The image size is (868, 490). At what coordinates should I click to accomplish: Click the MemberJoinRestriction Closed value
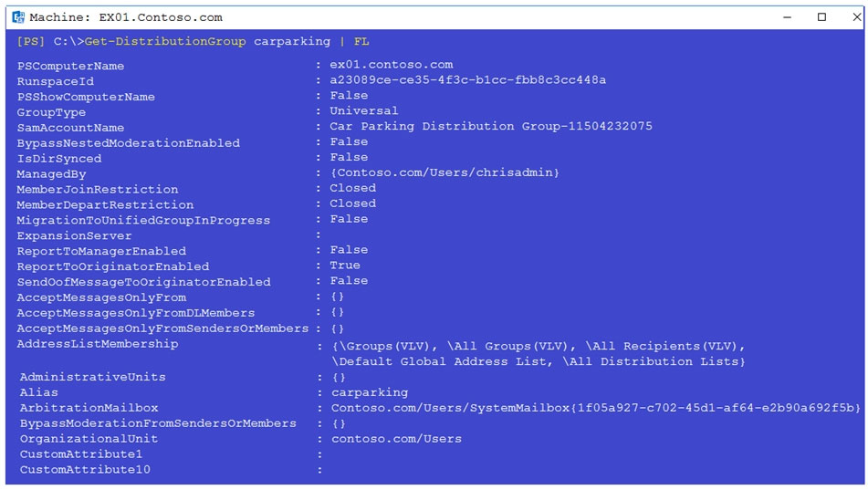tap(352, 188)
